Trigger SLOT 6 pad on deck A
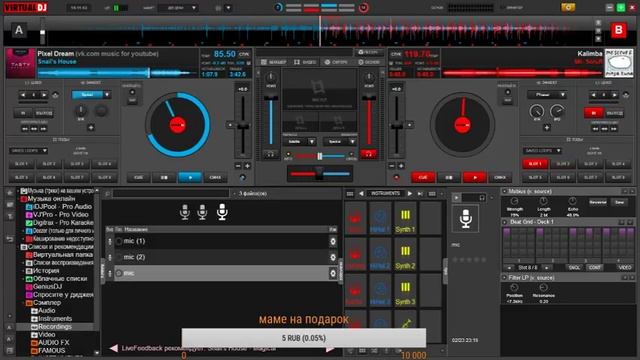 point(49,178)
